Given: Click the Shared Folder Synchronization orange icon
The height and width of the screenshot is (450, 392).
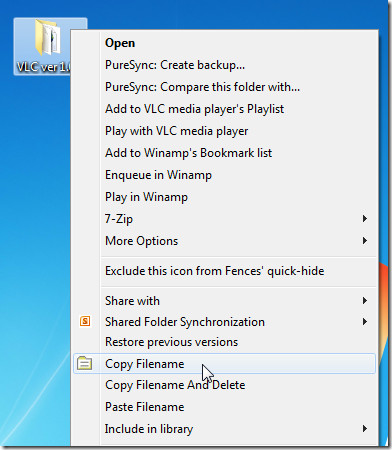Looking at the screenshot, I should point(85,321).
